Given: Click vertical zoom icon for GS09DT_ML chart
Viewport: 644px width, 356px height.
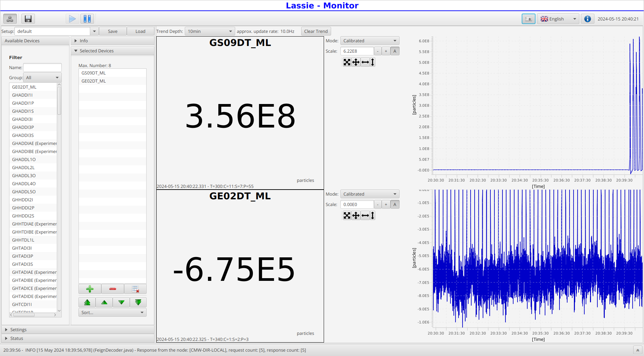Looking at the screenshot, I should point(372,62).
